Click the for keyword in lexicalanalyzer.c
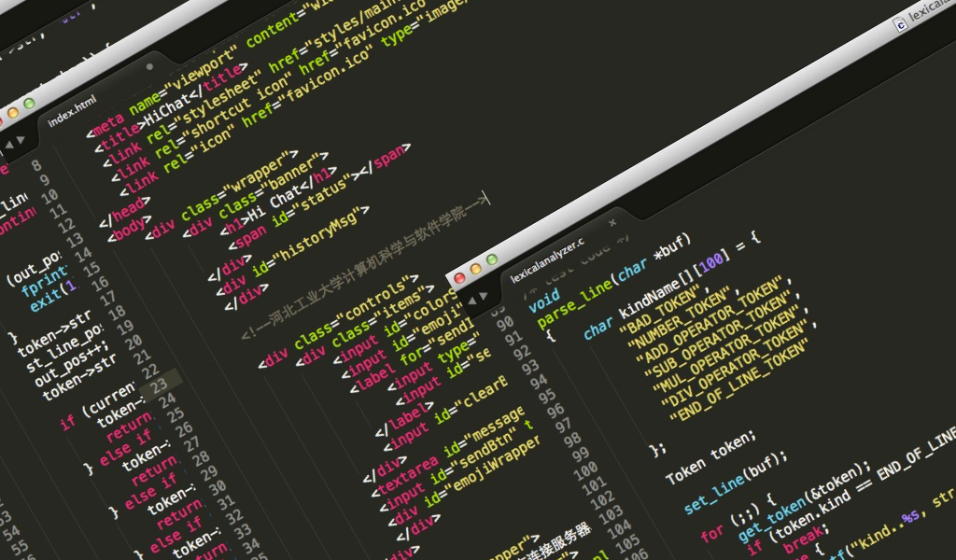Viewport: 956px width, 560px height. tap(712, 534)
